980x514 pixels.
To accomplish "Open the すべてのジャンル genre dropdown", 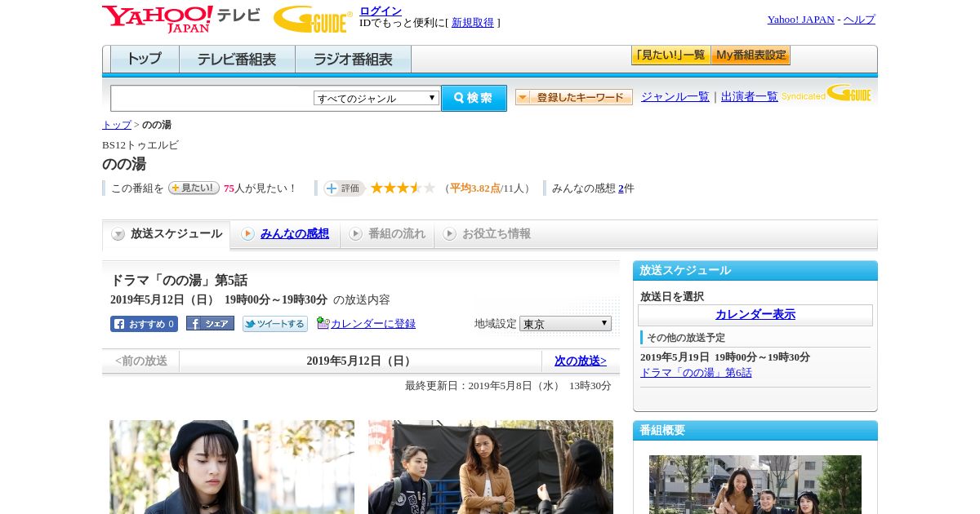I will point(376,98).
